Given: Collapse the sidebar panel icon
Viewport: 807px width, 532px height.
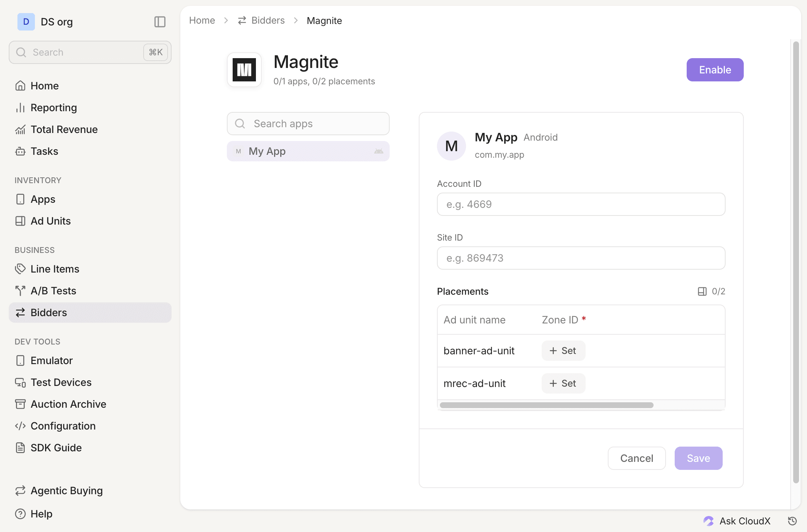Looking at the screenshot, I should pyautogui.click(x=160, y=22).
